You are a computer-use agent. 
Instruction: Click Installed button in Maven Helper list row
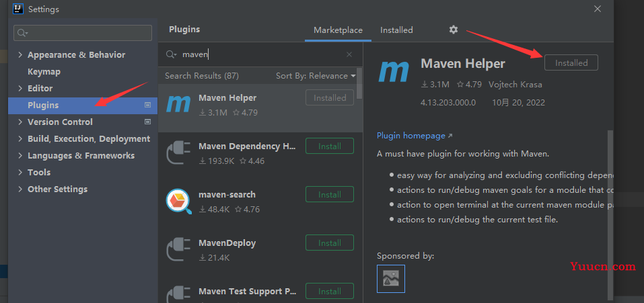329,97
